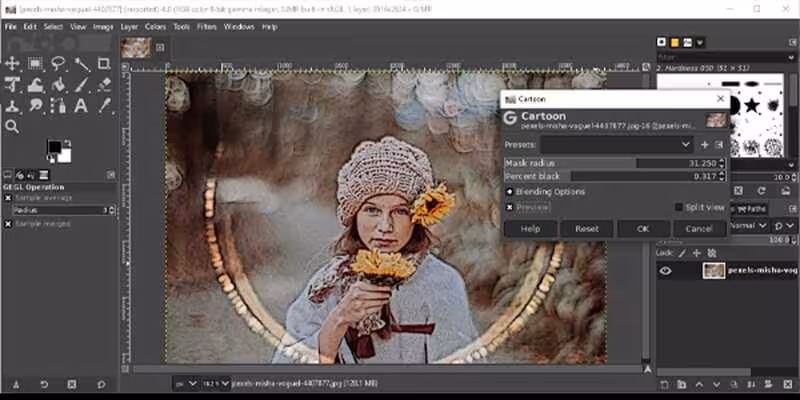The height and width of the screenshot is (400, 800).
Task: Click the Help button in Cartoon dialog
Action: click(x=531, y=229)
